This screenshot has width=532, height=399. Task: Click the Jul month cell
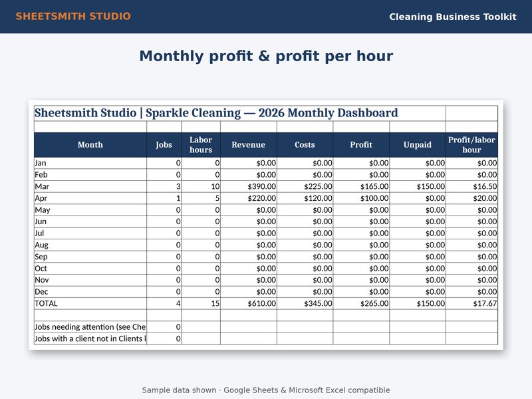[90, 233]
